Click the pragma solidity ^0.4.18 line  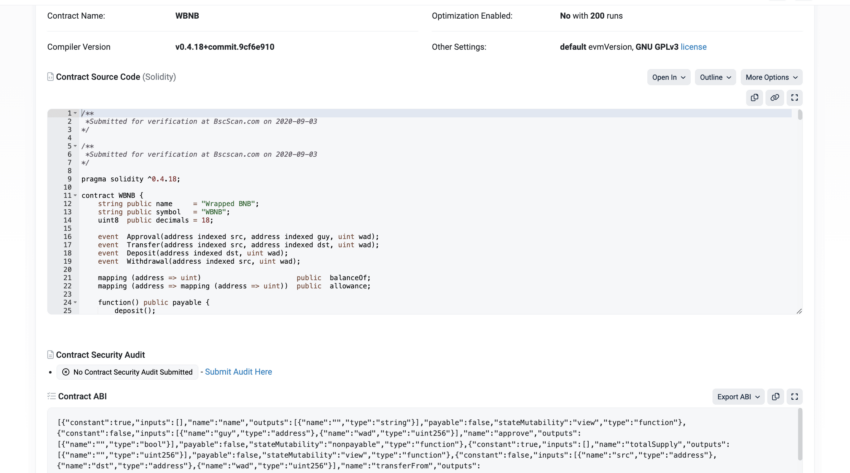[131, 179]
